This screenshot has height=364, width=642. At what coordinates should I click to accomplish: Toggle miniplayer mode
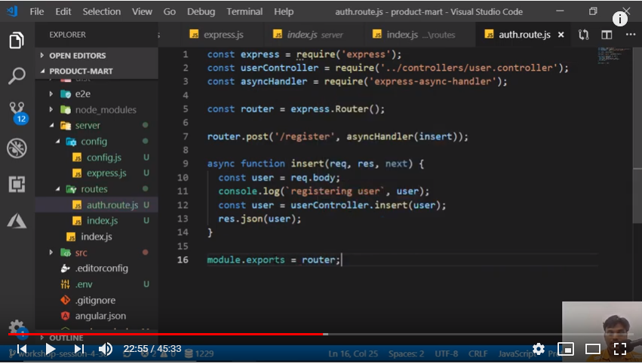(566, 349)
